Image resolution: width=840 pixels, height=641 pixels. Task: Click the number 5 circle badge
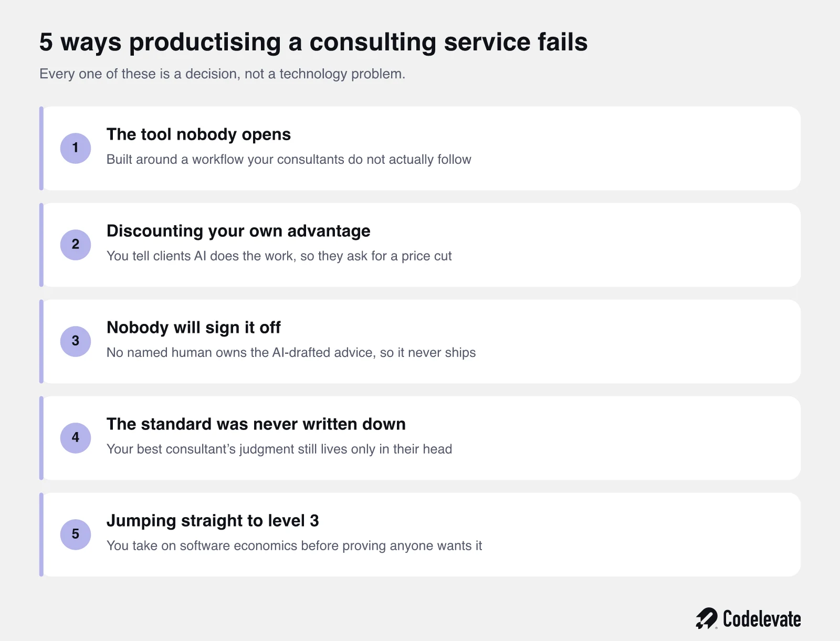pos(76,534)
